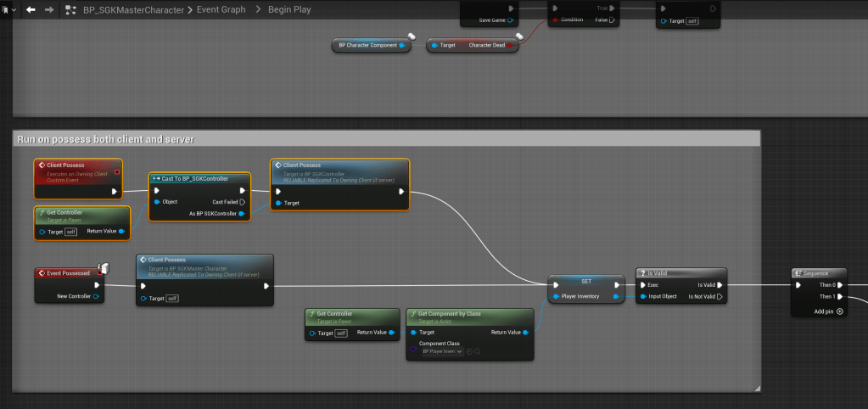Image resolution: width=868 pixels, height=409 pixels.
Task: Click the browse magnifier icon beside Component Class
Action: point(478,351)
